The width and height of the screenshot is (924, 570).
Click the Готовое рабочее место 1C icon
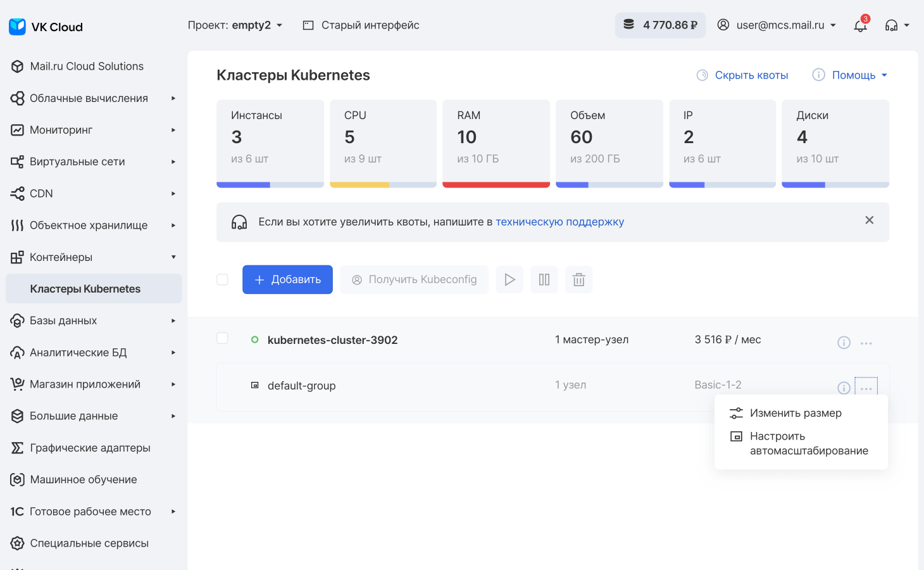tap(18, 511)
